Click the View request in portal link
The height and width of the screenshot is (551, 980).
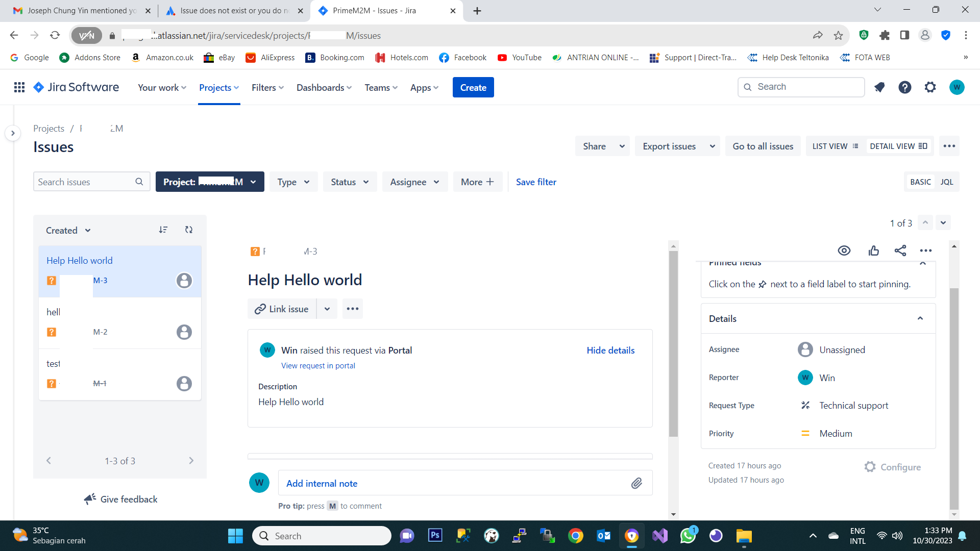click(318, 366)
